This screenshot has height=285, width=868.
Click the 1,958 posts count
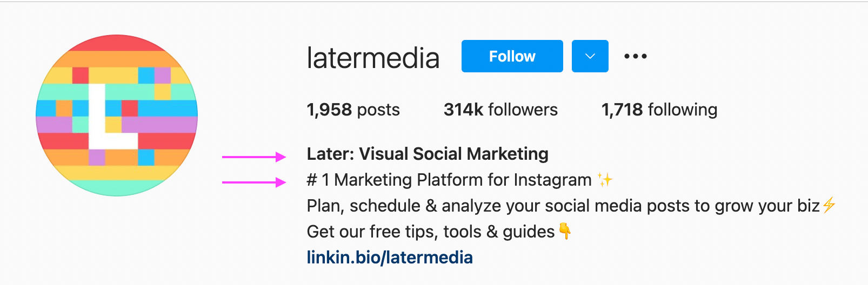click(353, 110)
